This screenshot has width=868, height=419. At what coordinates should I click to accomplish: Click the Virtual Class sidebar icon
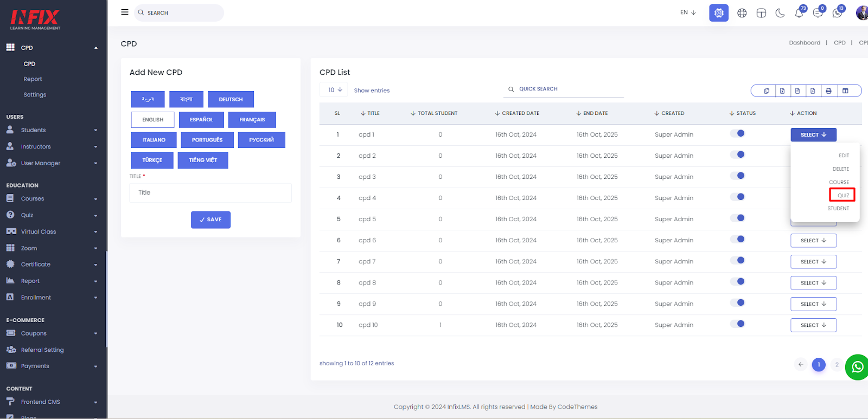11,231
